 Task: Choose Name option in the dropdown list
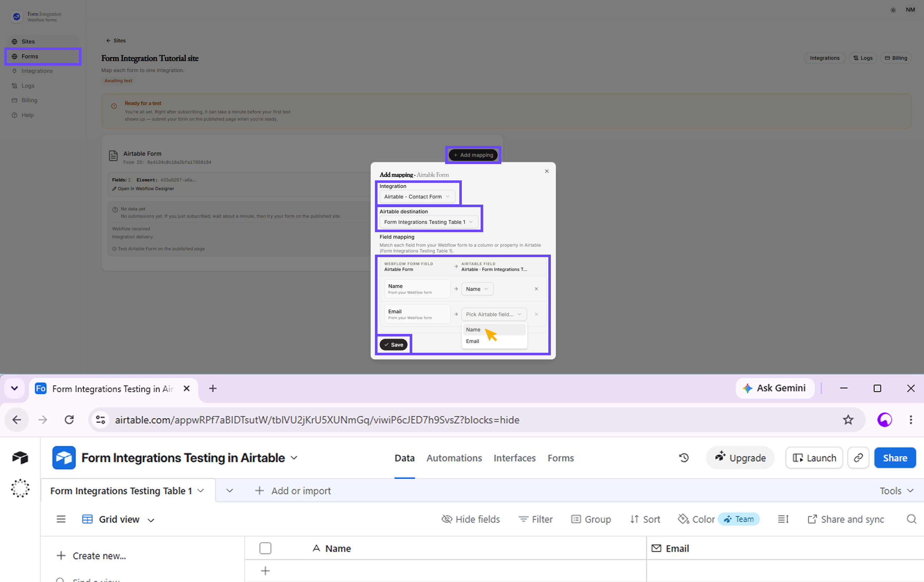(494, 330)
